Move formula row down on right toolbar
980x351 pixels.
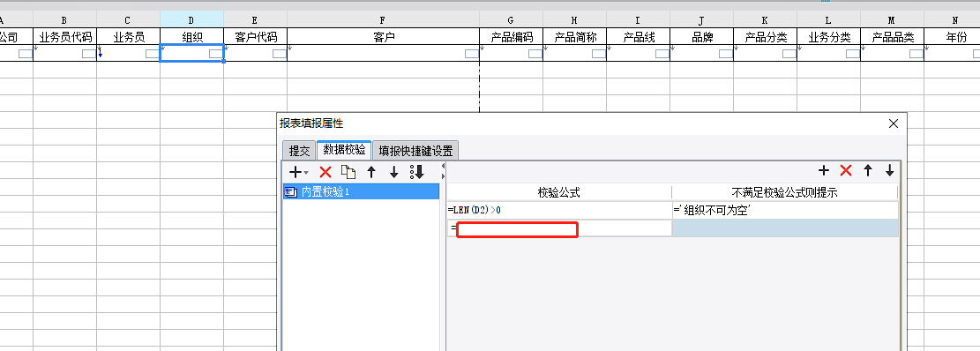pyautogui.click(x=889, y=170)
